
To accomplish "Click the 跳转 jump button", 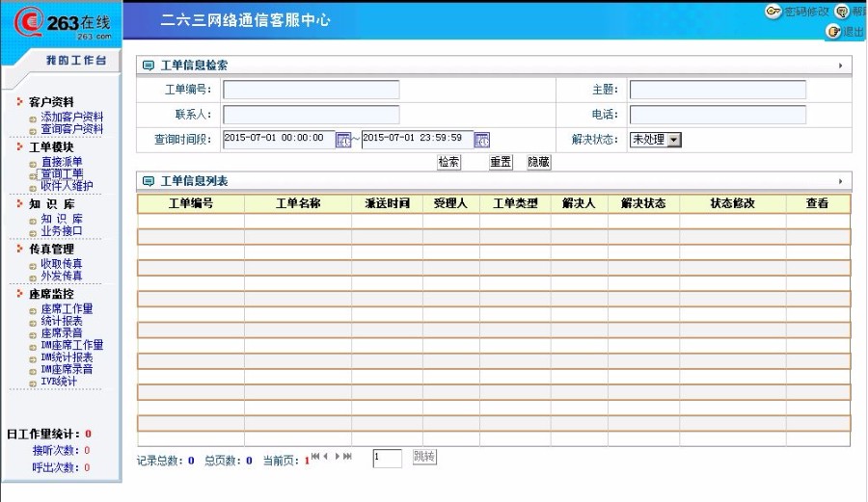I will click(424, 457).
